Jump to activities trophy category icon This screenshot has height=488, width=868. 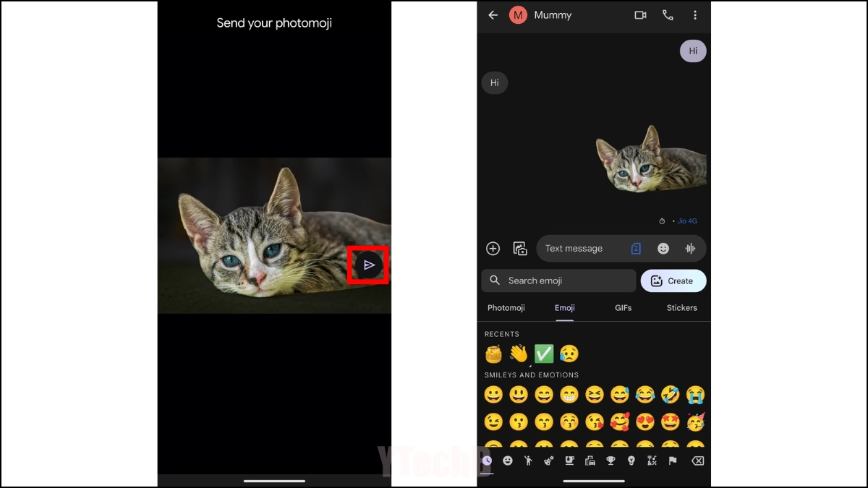pos(610,461)
